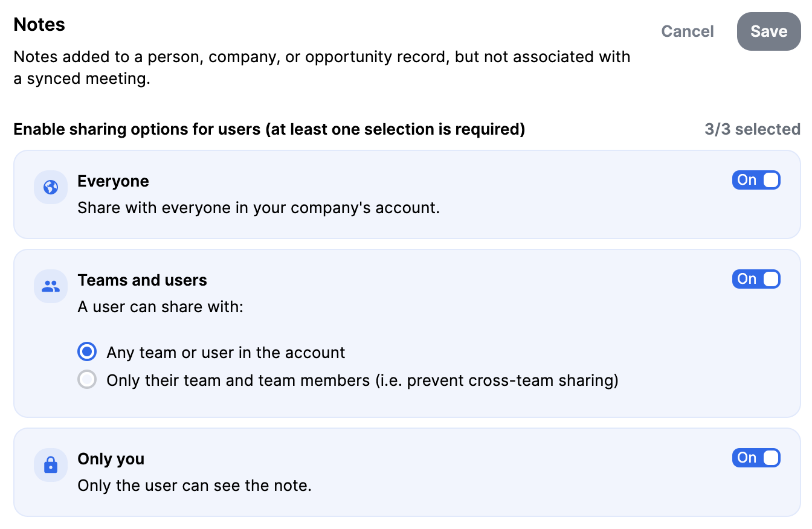Click "Only the user can see the note" text
The width and height of the screenshot is (812, 529).
tap(195, 486)
